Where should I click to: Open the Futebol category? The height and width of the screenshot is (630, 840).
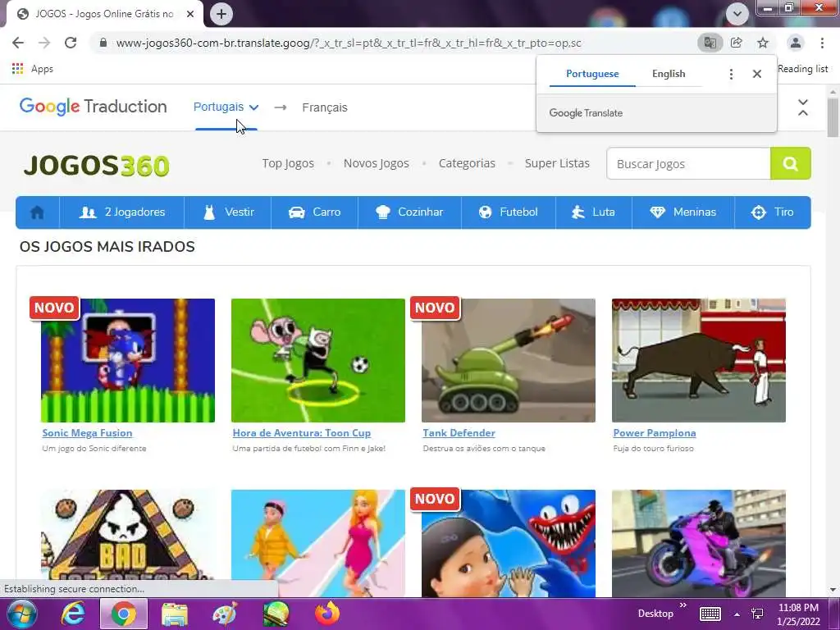click(509, 212)
